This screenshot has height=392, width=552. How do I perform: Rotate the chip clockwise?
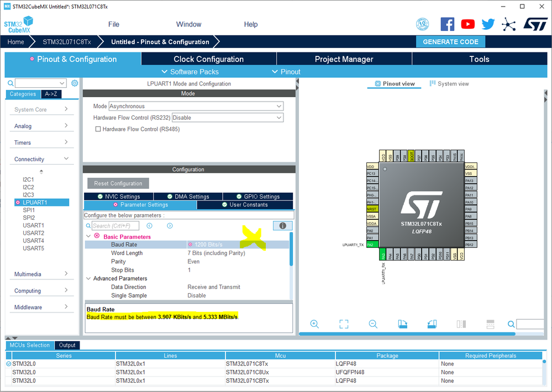click(402, 324)
